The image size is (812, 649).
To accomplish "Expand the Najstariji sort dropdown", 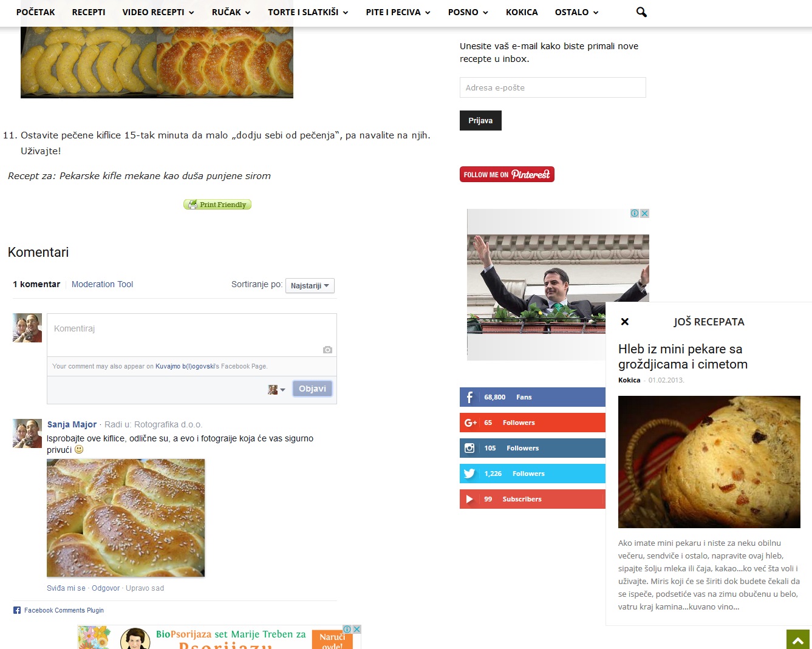I will tap(310, 285).
